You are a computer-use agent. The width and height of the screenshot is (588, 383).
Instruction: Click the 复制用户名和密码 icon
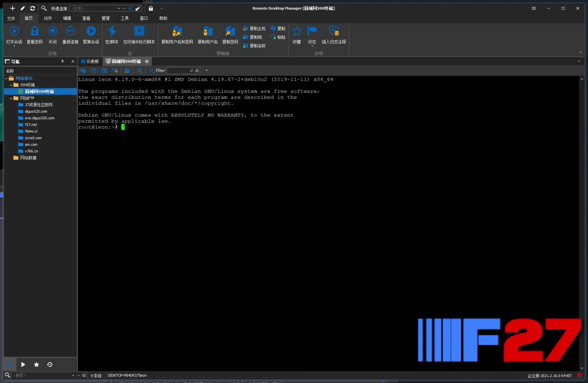point(177,31)
